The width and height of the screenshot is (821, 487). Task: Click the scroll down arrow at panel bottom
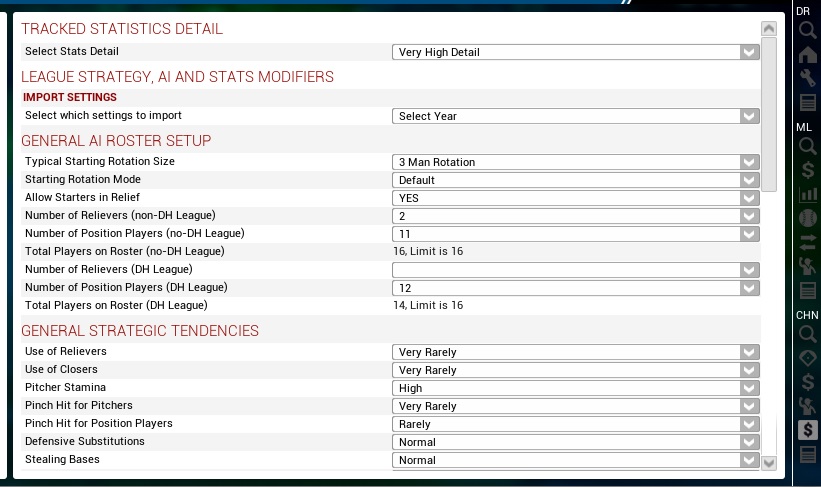pos(768,462)
